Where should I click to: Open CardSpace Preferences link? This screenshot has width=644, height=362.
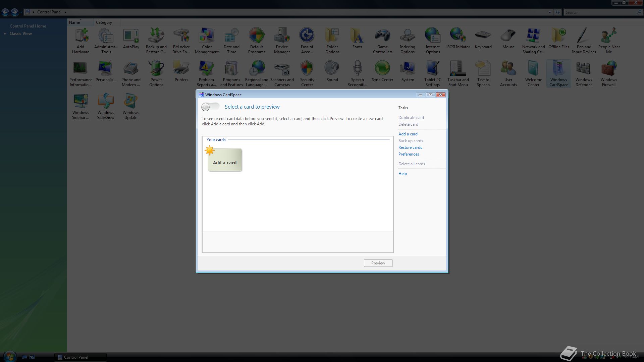409,154
